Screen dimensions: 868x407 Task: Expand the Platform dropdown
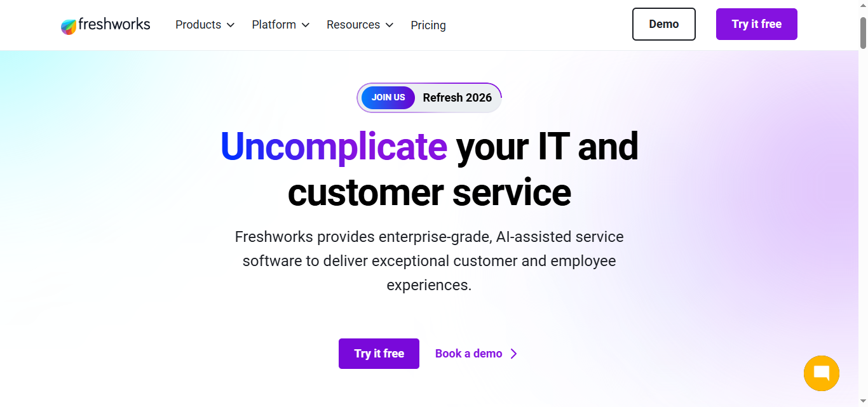[x=274, y=25]
